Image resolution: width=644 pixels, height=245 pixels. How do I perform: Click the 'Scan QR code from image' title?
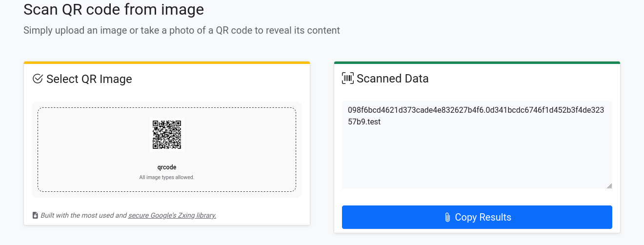point(114,9)
